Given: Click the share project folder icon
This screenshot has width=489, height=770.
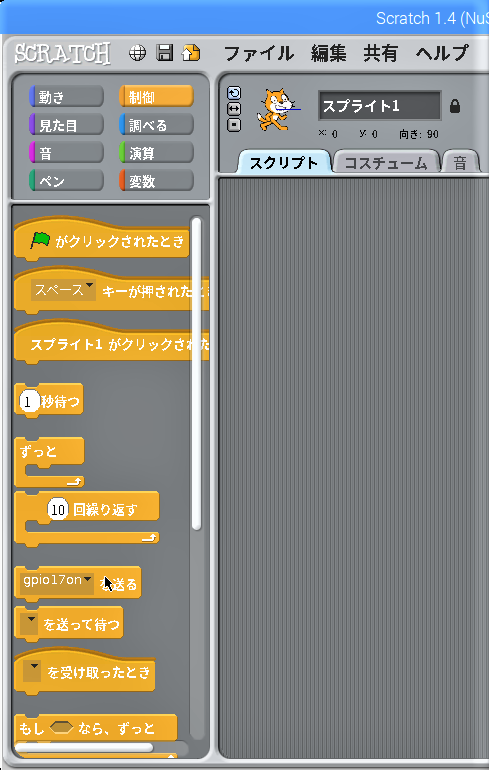Looking at the screenshot, I should (191, 53).
